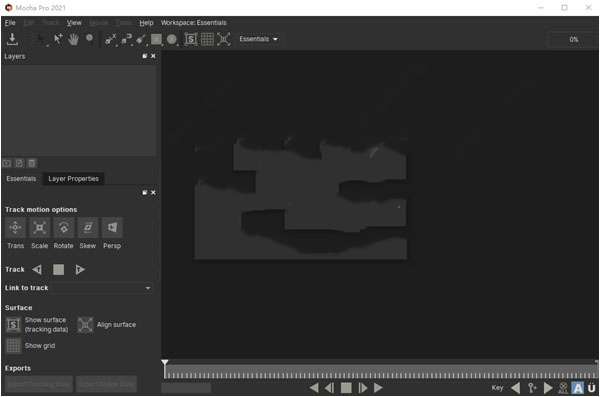Image resolution: width=600 pixels, height=397 pixels.
Task: Select the Hand pan tool
Action: point(73,39)
